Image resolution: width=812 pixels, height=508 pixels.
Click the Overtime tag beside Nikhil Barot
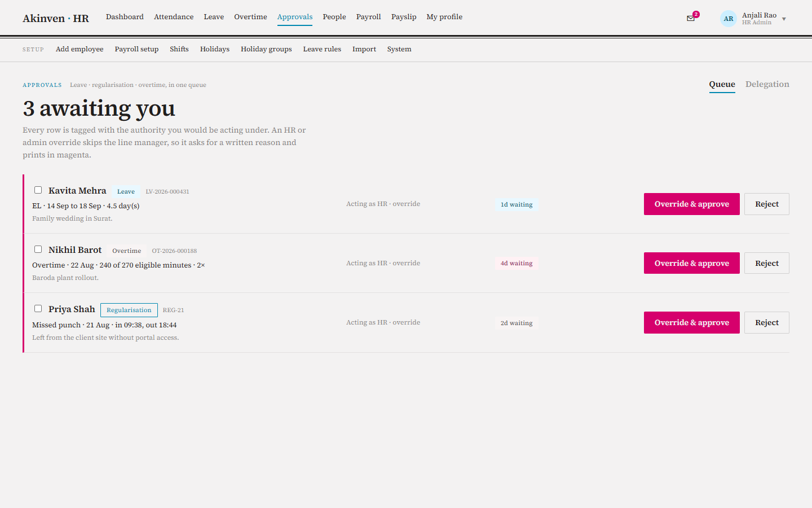(x=127, y=251)
